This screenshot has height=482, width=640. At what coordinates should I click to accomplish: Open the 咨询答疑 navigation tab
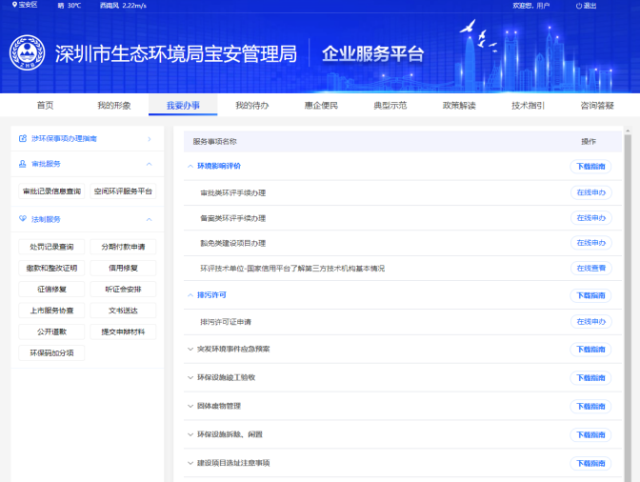(597, 105)
